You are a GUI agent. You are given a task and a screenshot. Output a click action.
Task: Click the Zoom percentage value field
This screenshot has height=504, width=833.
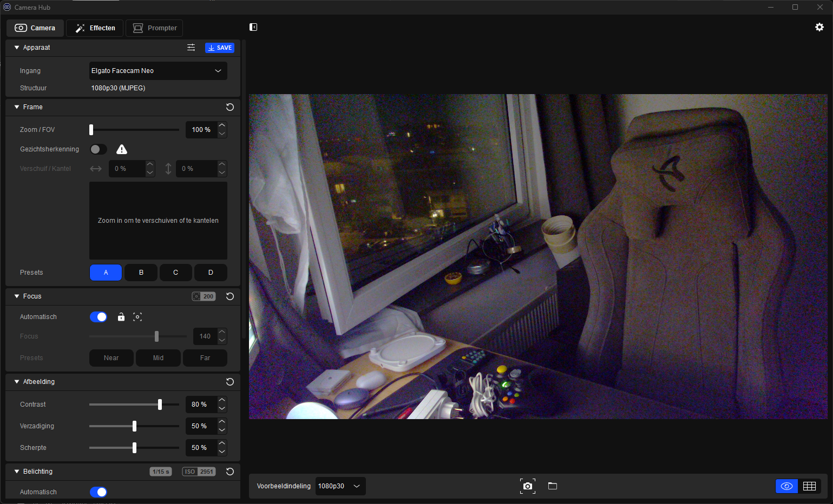point(201,130)
